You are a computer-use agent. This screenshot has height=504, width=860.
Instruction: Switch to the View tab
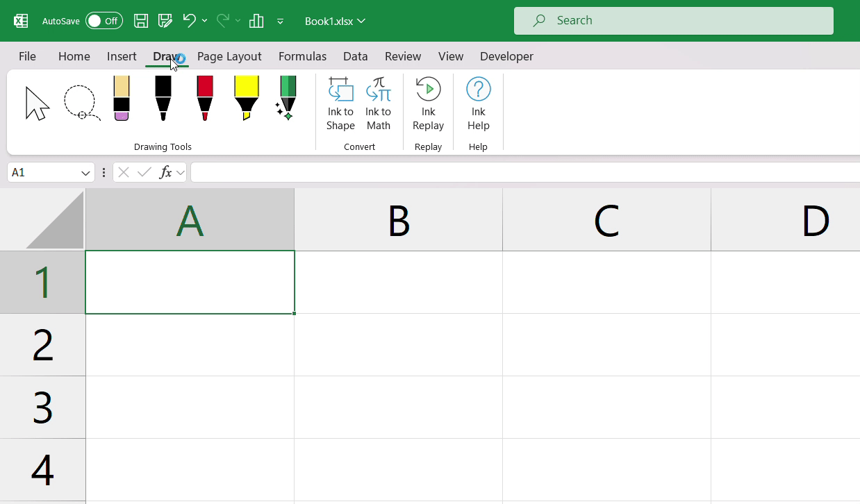point(451,56)
